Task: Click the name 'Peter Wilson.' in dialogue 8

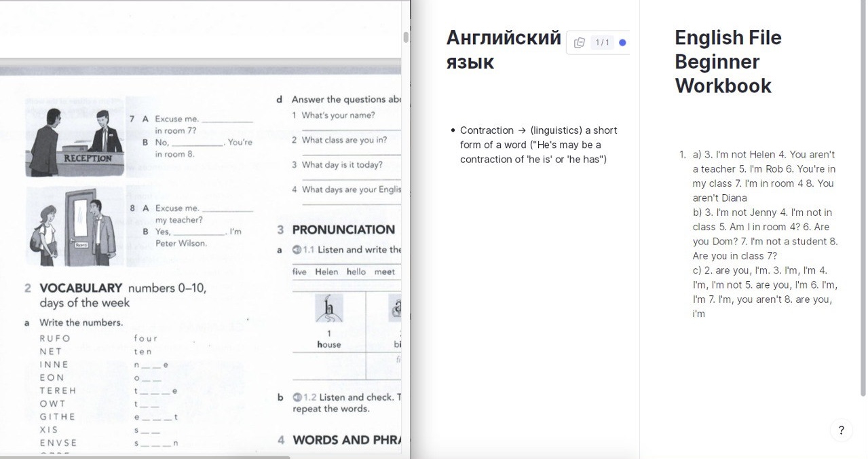Action: [181, 243]
